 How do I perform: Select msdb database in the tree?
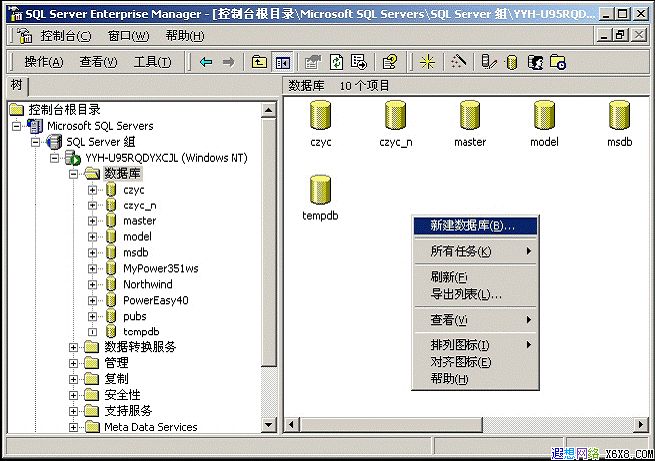pyautogui.click(x=136, y=253)
